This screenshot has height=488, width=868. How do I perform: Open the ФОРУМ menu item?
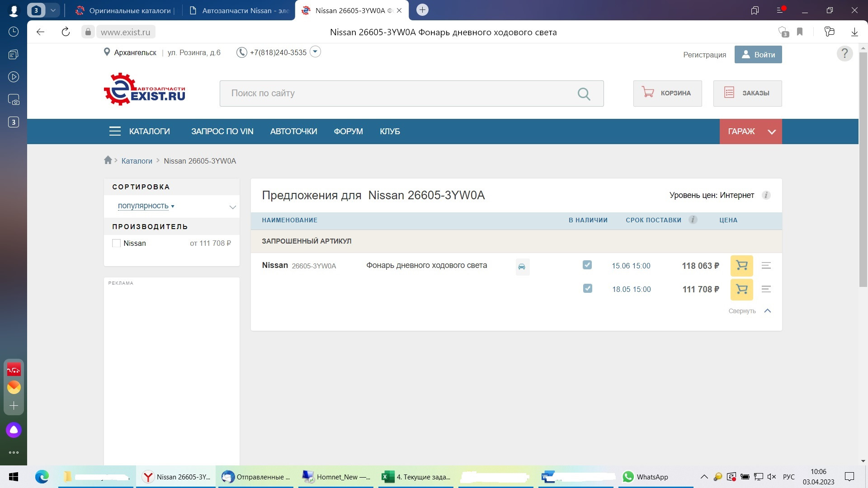point(348,131)
